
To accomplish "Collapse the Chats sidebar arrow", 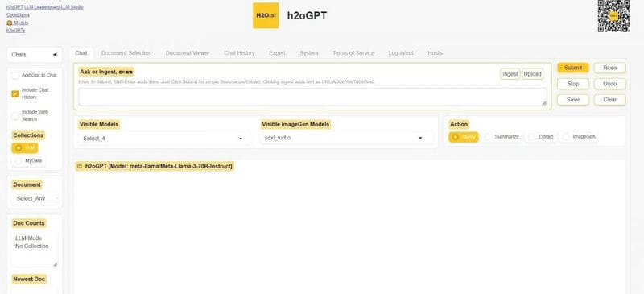I will 55,55.
